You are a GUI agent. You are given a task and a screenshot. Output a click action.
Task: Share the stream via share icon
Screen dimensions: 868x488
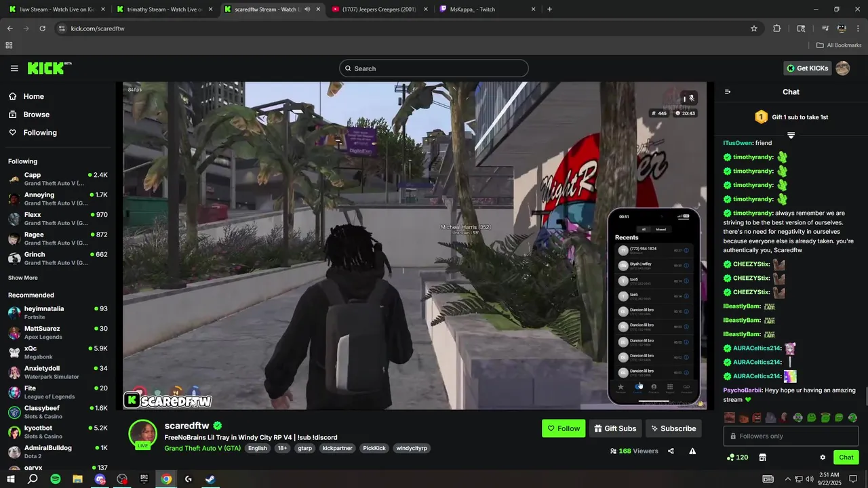pyautogui.click(x=671, y=451)
